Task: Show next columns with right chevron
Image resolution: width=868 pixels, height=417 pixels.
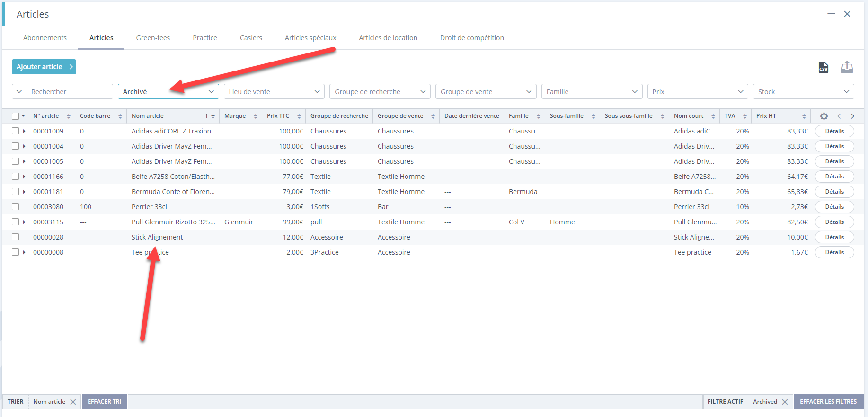Action: [x=852, y=116]
